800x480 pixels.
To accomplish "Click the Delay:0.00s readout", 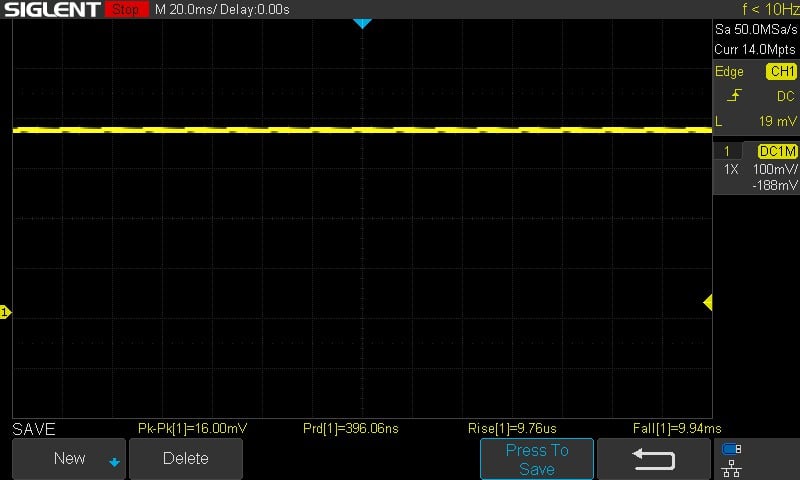I will (x=255, y=10).
